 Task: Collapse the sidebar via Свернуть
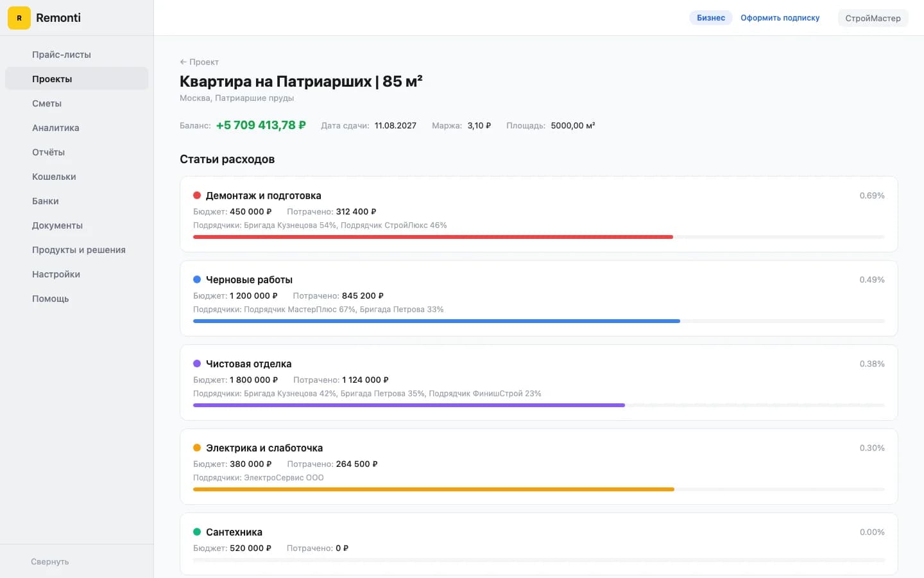coord(49,561)
